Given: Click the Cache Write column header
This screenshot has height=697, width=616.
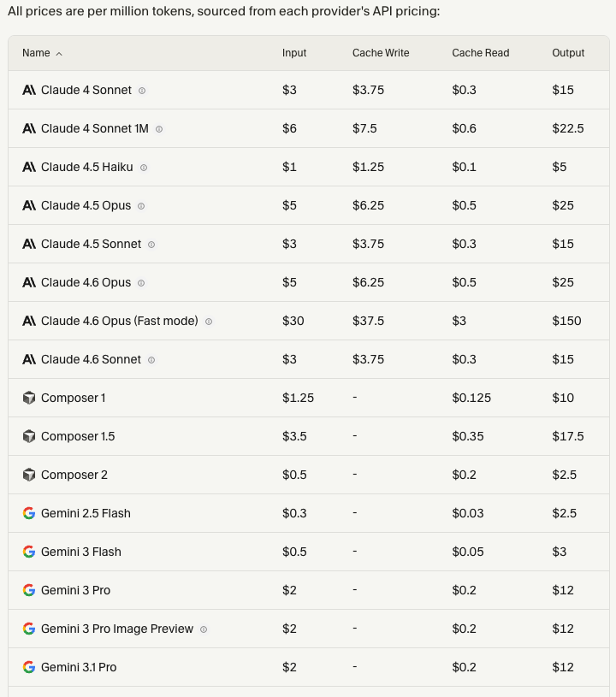Looking at the screenshot, I should [381, 53].
